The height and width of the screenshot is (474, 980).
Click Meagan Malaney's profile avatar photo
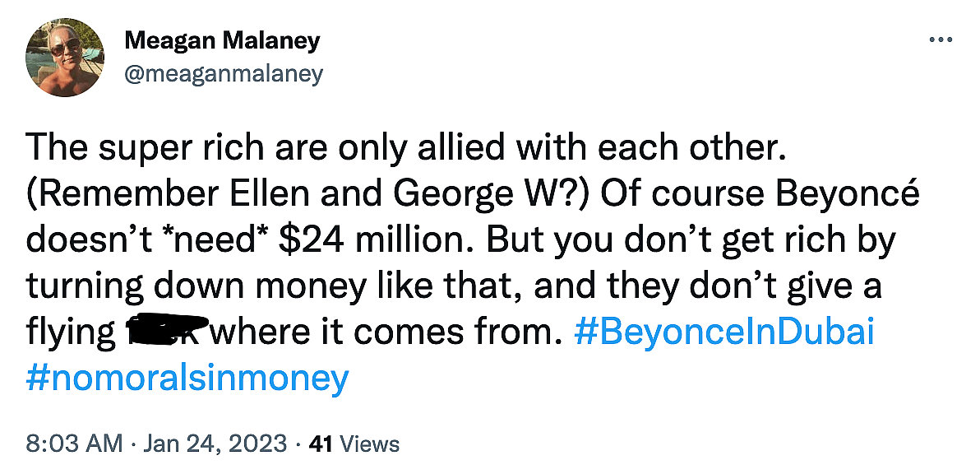pos(65,57)
